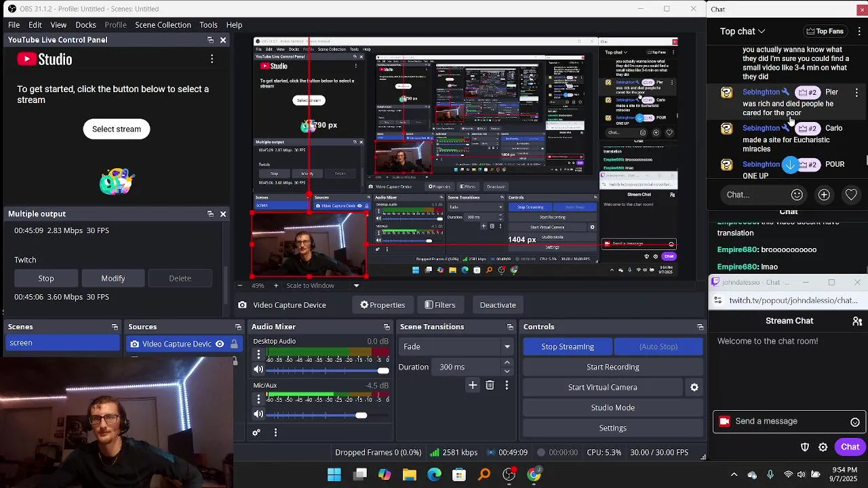Open source Filters button

(x=439, y=305)
